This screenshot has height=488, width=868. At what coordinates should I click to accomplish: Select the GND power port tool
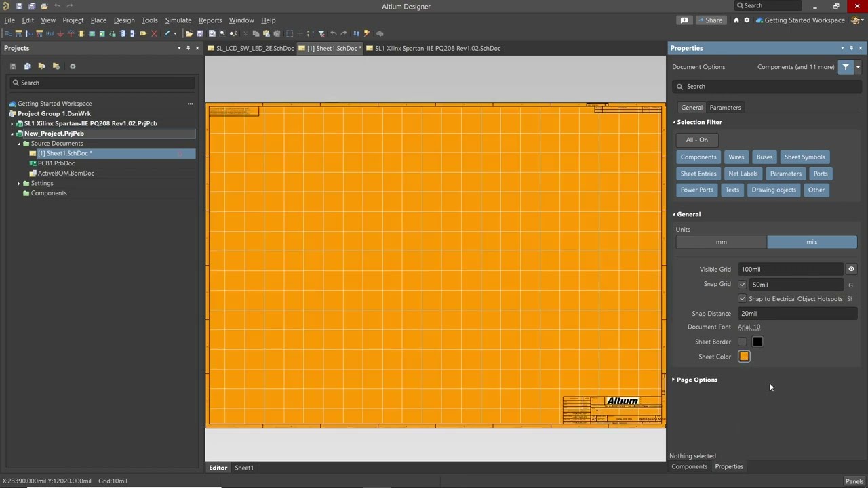pos(60,33)
